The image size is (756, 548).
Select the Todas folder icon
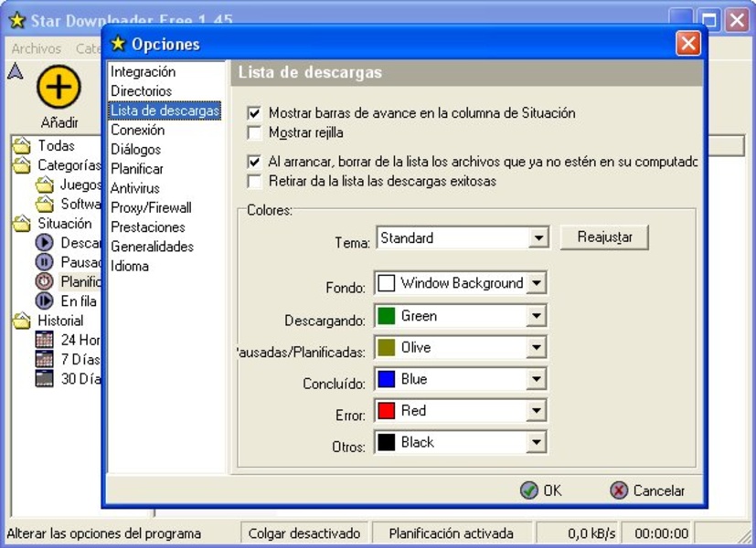(21, 146)
